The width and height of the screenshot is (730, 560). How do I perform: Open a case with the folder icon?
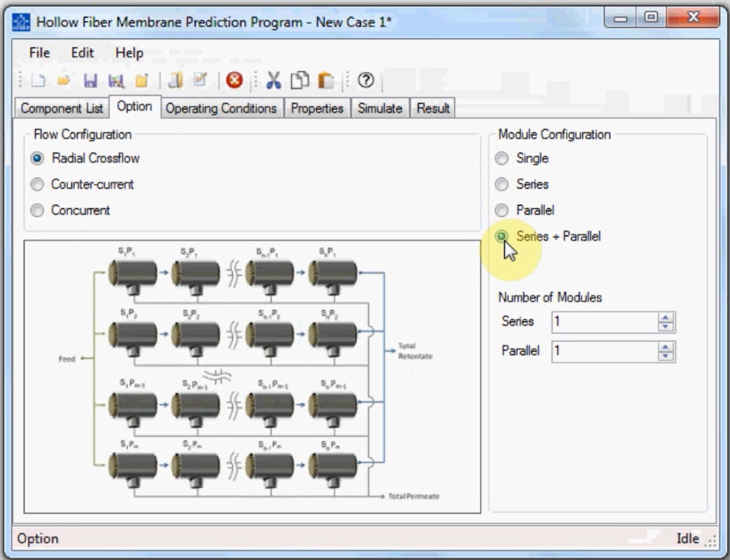point(64,81)
